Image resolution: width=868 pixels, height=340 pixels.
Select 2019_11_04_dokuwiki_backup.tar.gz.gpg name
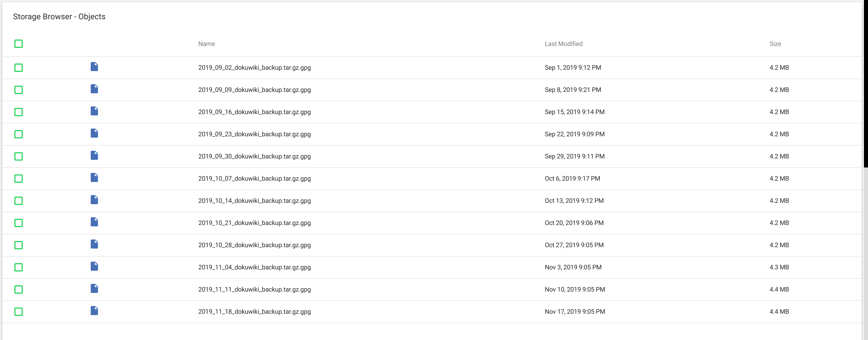point(254,268)
